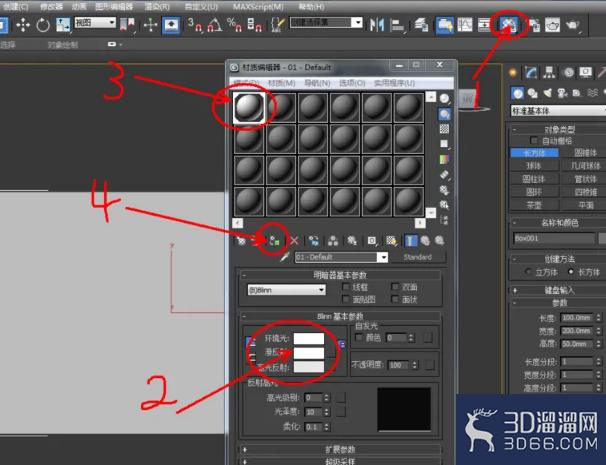The image size is (606, 465).
Task: Select the Scale tool in main toolbar
Action: click(63, 25)
